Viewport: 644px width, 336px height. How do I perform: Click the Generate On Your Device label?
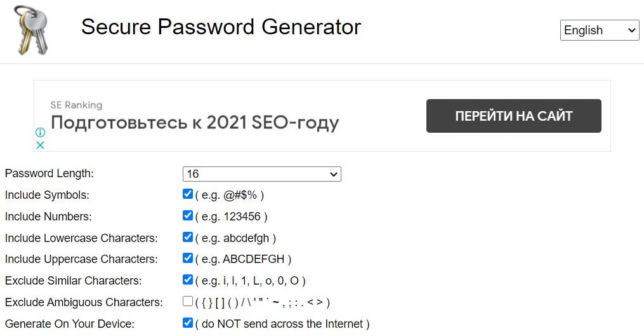[x=70, y=324]
